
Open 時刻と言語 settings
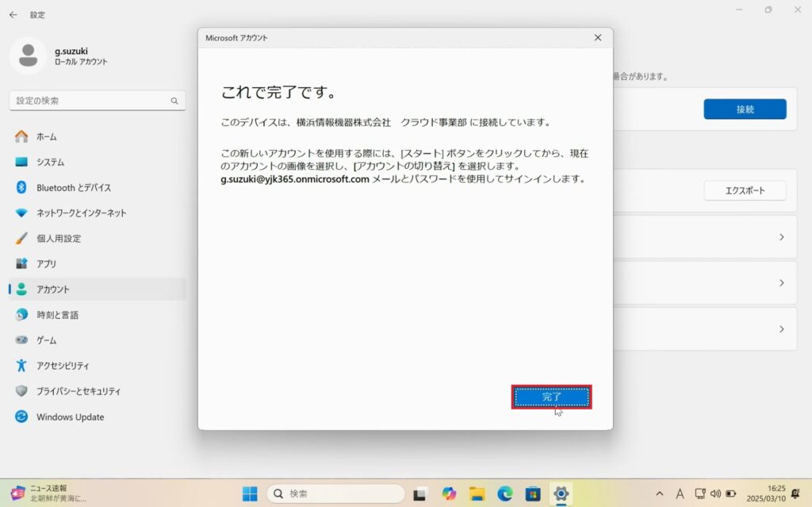[x=98, y=315]
